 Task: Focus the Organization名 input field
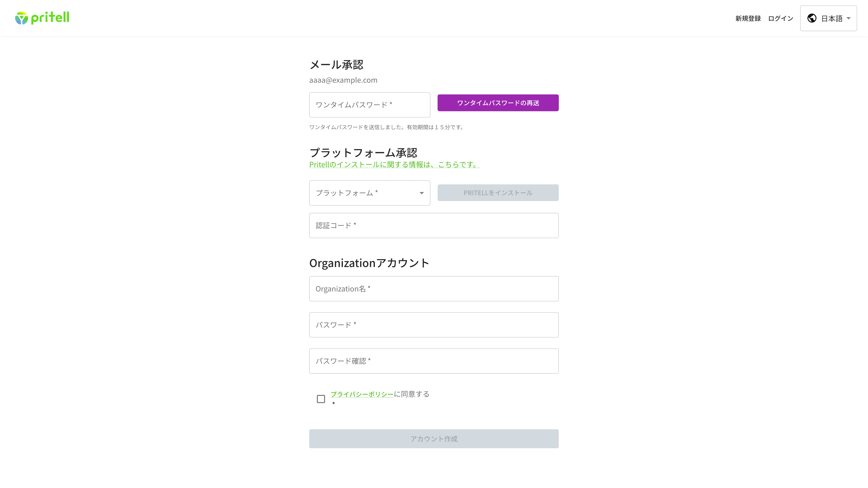[434, 289]
